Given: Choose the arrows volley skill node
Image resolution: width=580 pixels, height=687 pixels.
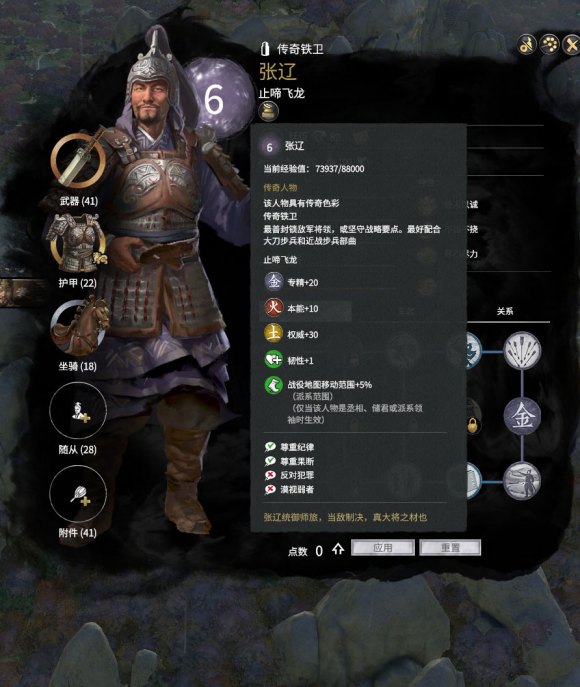Looking at the screenshot, I should (522, 351).
